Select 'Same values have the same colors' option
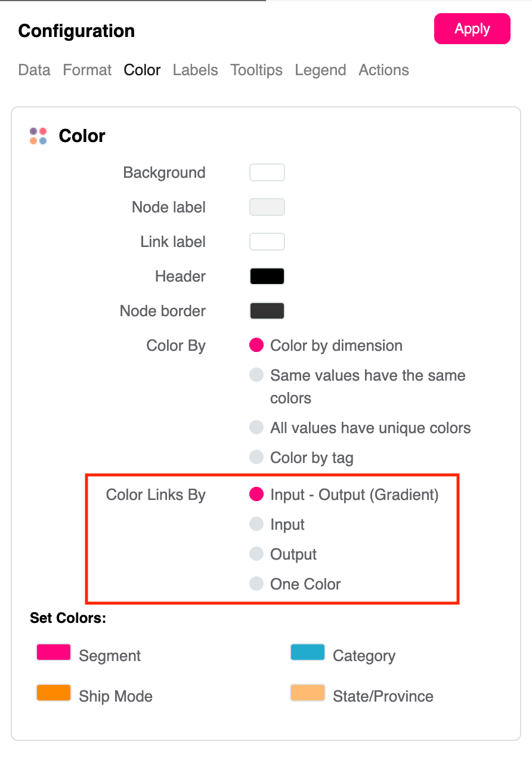 coord(256,375)
